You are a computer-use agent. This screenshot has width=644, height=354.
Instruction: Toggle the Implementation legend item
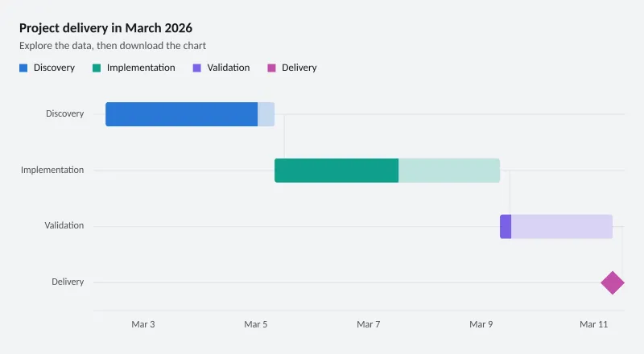tap(134, 68)
